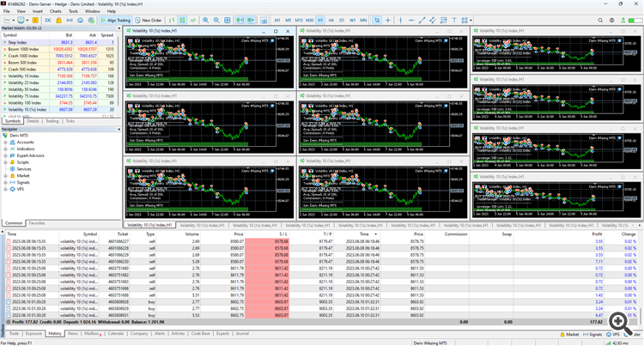Switch to the Favorites tab in Navigator
The height and width of the screenshot is (346, 644).
pyautogui.click(x=37, y=223)
